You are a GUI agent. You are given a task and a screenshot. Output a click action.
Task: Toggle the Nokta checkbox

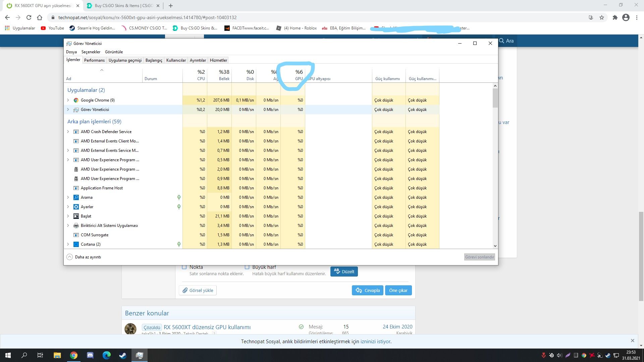[184, 267]
